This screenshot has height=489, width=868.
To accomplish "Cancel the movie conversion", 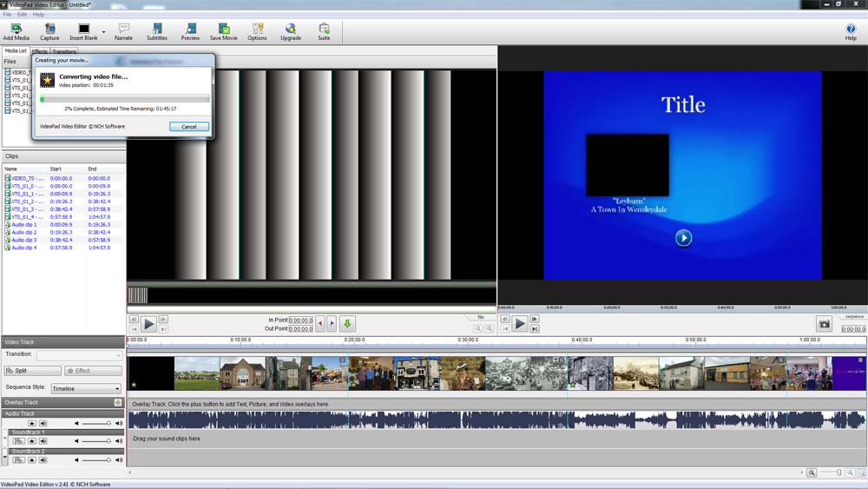I will click(188, 127).
